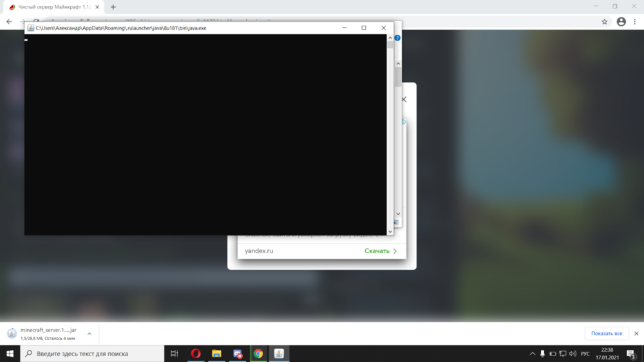Expand options for the minecraft_server jar download
Viewport: 644px width, 362px height.
[89, 334]
